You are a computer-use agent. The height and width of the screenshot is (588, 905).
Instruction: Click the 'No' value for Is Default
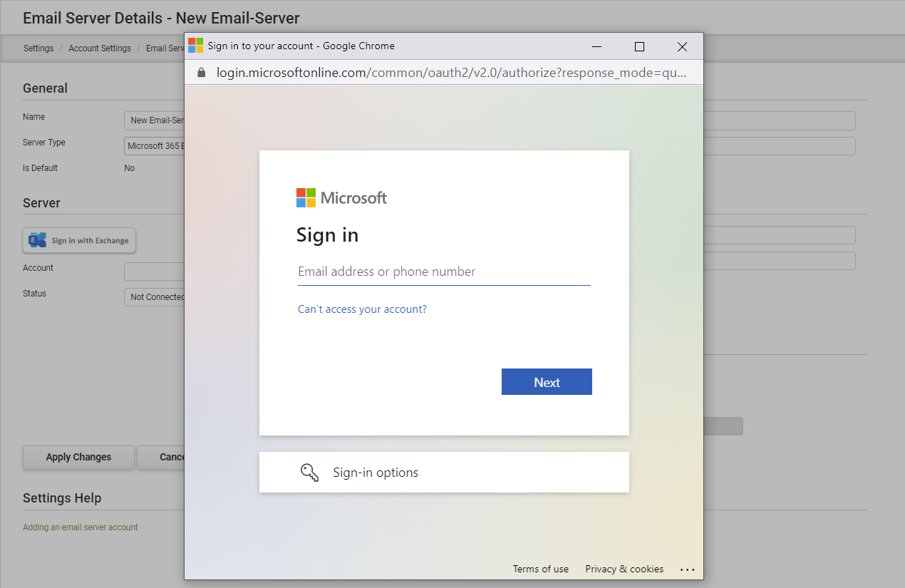130,168
